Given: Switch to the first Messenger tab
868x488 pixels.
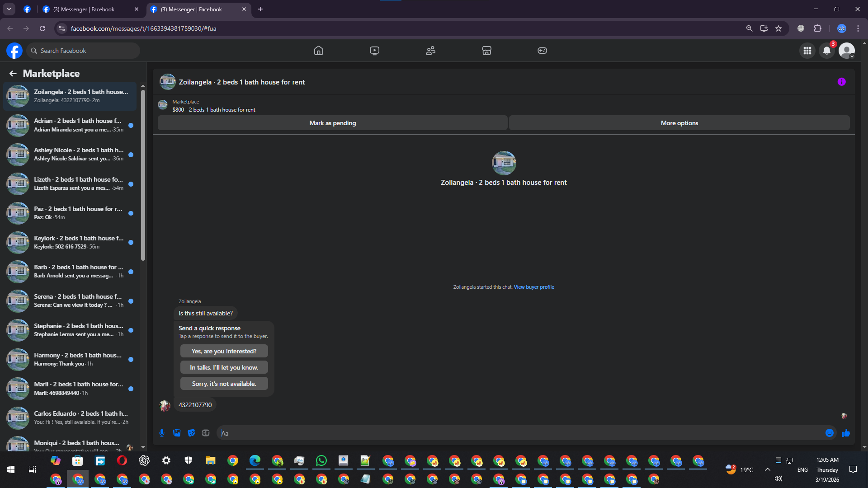Looking at the screenshot, I should click(x=84, y=9).
